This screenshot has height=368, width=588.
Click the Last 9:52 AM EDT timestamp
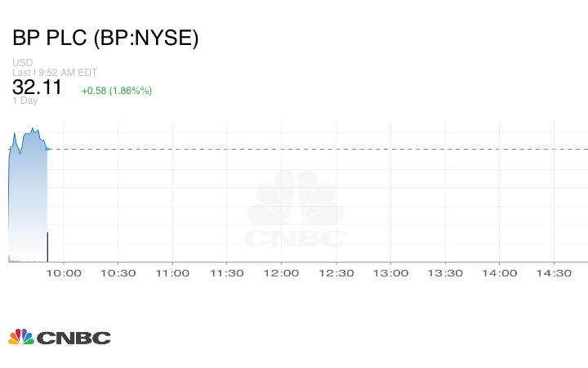(x=55, y=72)
